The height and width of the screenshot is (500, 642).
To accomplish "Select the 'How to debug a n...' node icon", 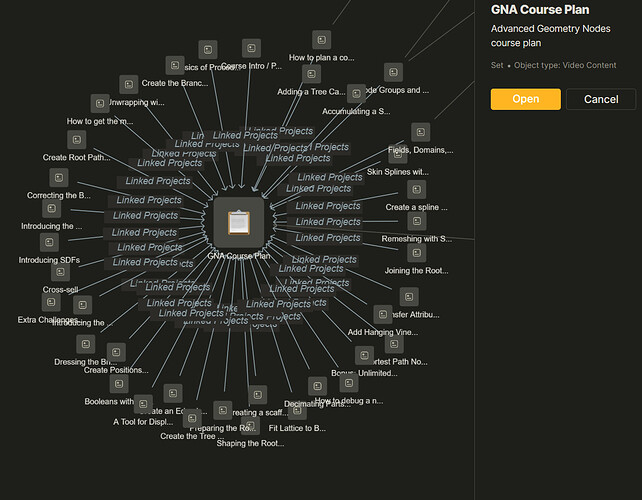I will [x=349, y=383].
